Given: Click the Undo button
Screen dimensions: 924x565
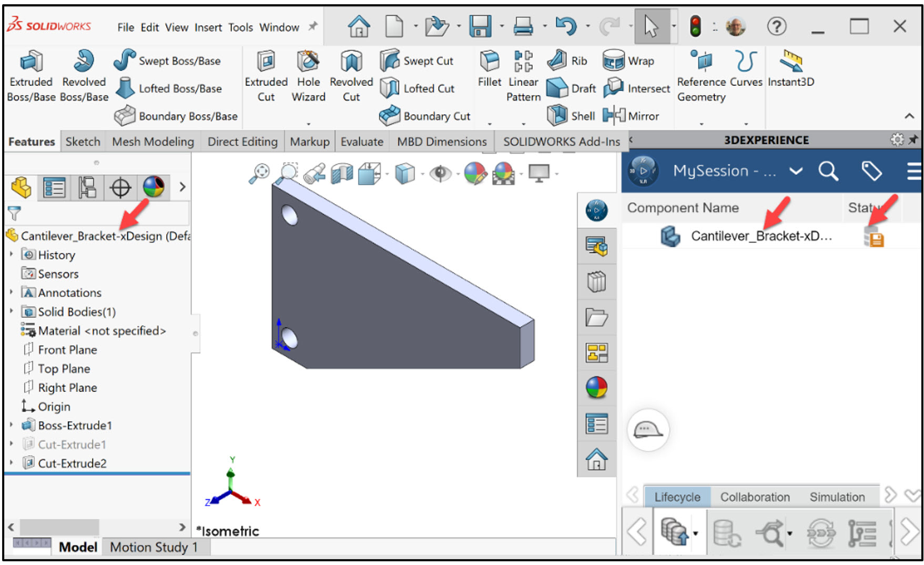Looking at the screenshot, I should click(567, 25).
